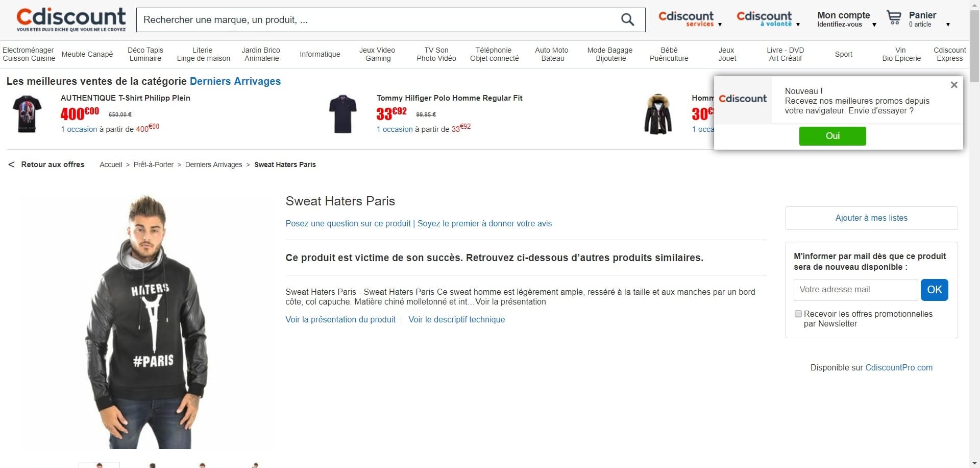
Task: Select the Sport category menu
Action: (843, 54)
